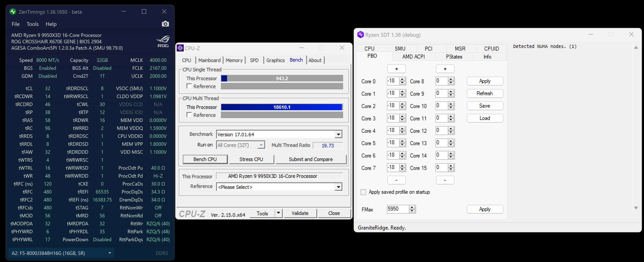Click Apply button beside Core 8
644x262 pixels.
coord(485,81)
